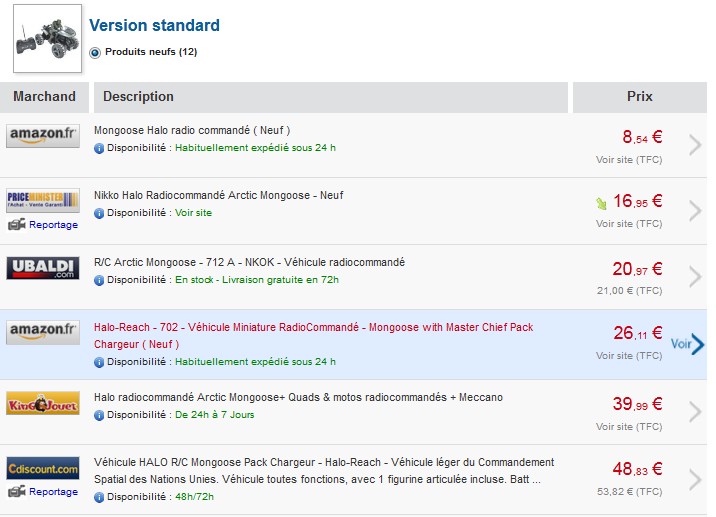
Task: Click '48h/72h' availability text
Action: pyautogui.click(x=194, y=497)
